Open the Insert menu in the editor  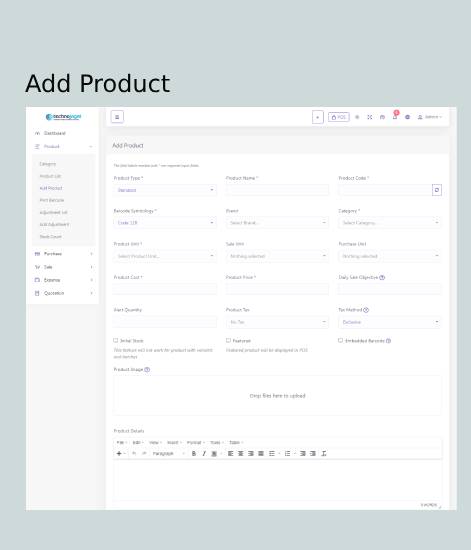click(x=174, y=442)
